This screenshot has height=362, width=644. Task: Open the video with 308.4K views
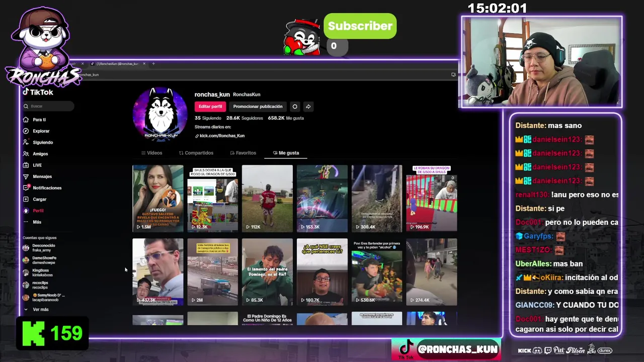(377, 199)
